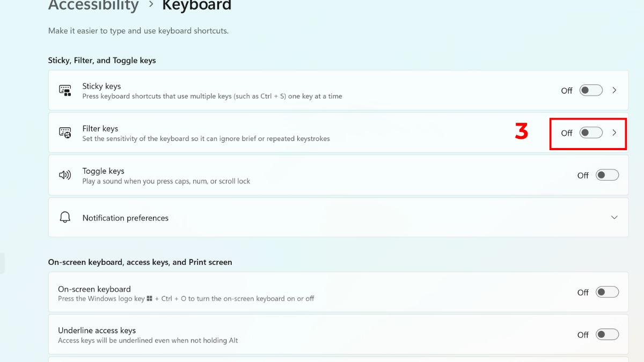
Task: Click the Notification preferences row label
Action: (125, 218)
